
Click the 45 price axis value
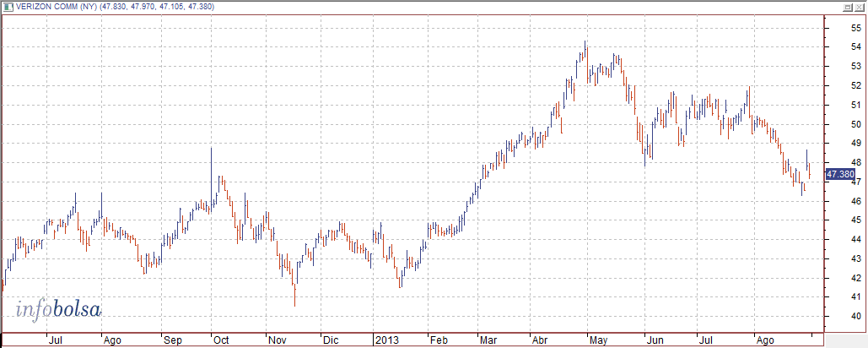[x=856, y=220]
